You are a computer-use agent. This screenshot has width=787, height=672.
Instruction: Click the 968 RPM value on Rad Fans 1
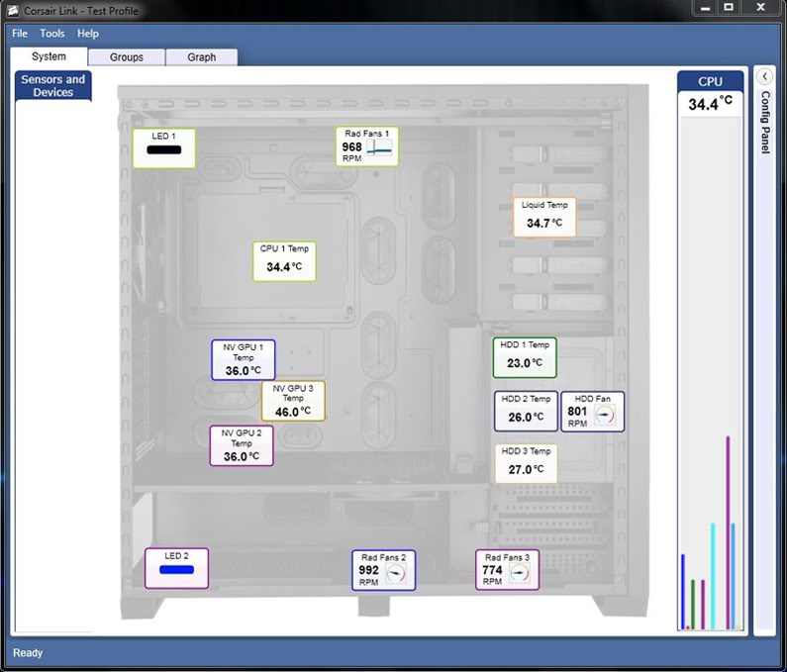coord(351,147)
